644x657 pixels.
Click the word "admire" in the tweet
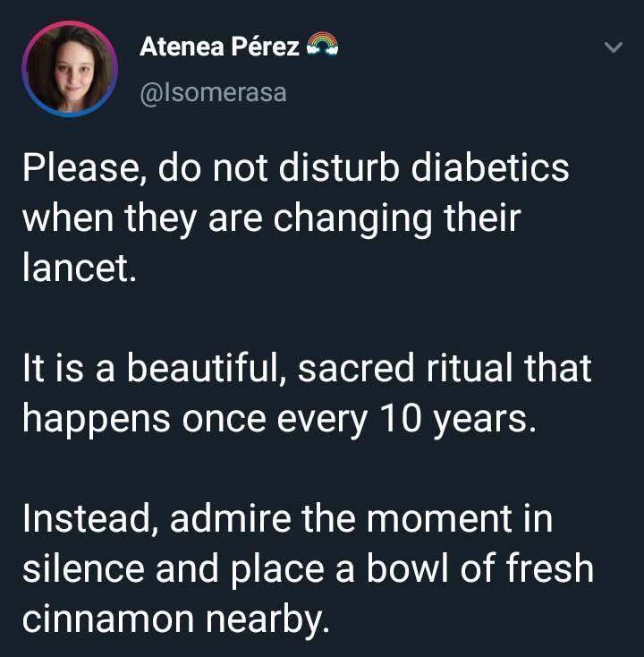[x=230, y=519]
